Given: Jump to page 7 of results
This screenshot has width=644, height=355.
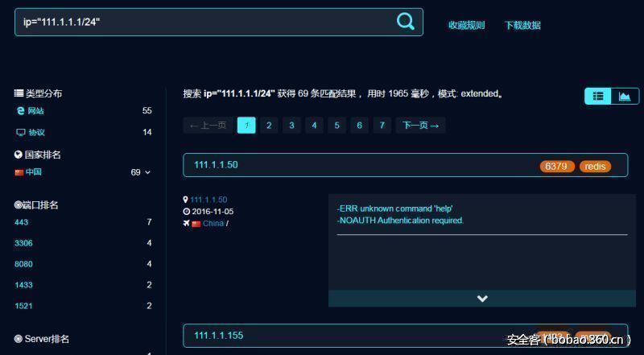Looking at the screenshot, I should point(382,125).
